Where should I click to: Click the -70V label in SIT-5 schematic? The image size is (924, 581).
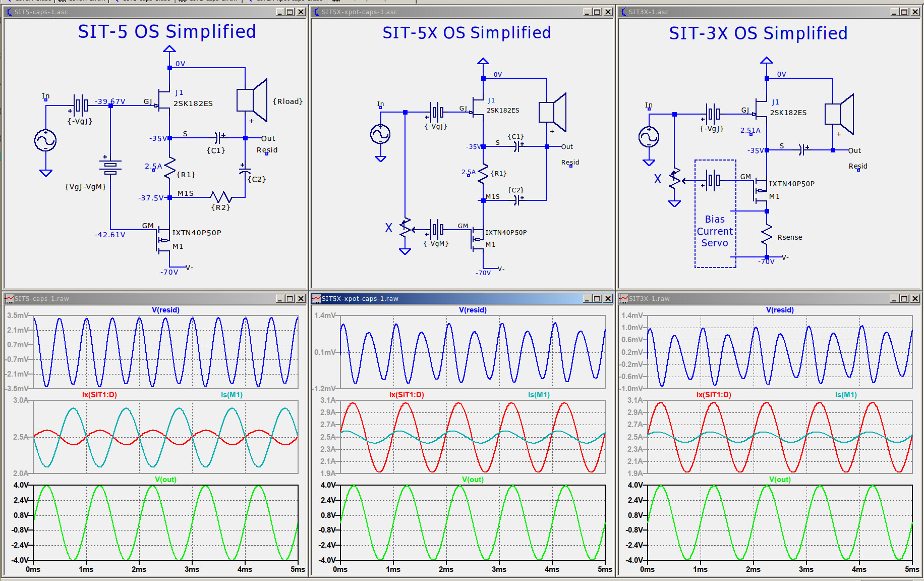coord(169,272)
